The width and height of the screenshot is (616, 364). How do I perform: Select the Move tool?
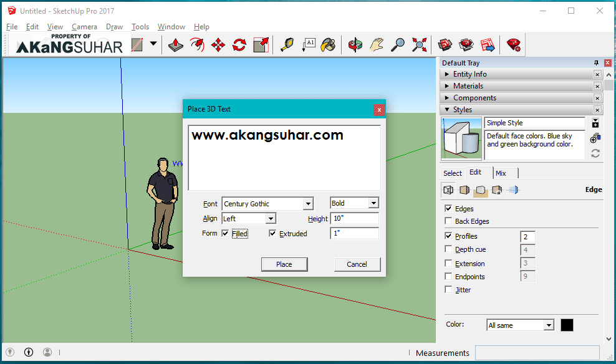[x=218, y=45]
